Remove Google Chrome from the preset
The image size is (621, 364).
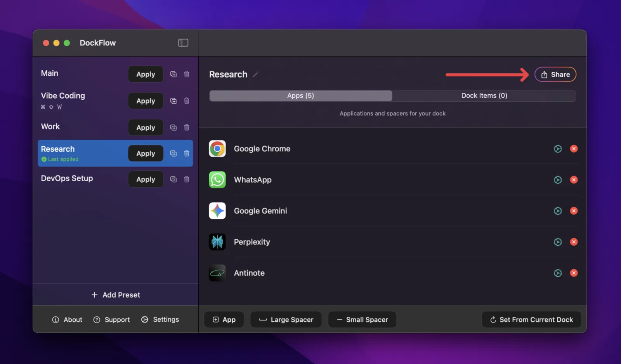(574, 149)
